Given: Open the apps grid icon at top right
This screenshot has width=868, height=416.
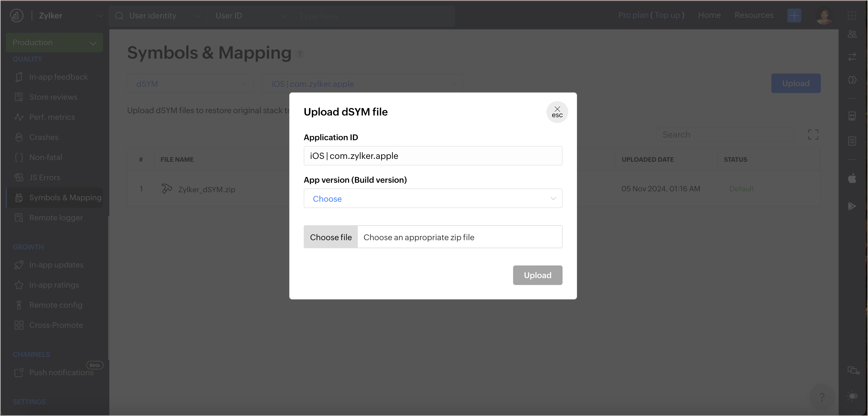Looking at the screenshot, I should 852,16.
